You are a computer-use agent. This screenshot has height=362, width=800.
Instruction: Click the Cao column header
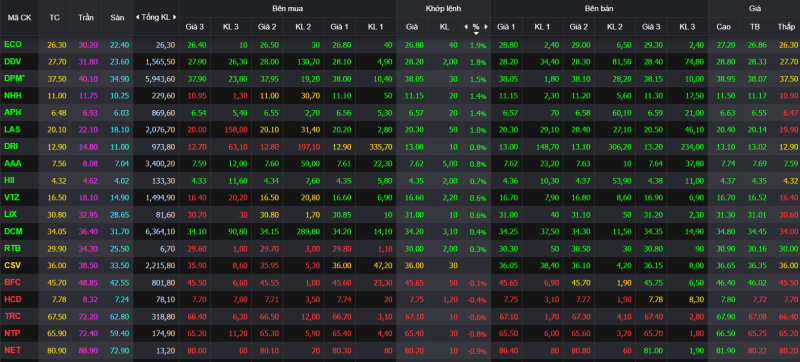723,27
